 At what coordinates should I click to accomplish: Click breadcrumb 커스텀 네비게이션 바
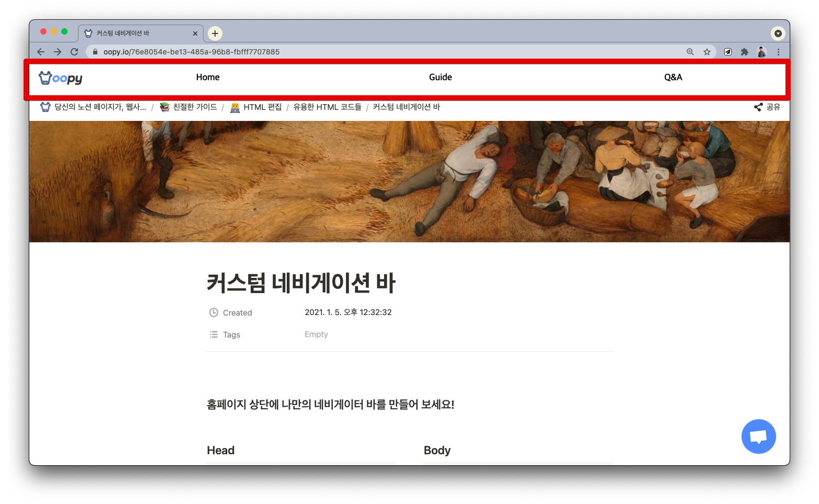coord(407,107)
